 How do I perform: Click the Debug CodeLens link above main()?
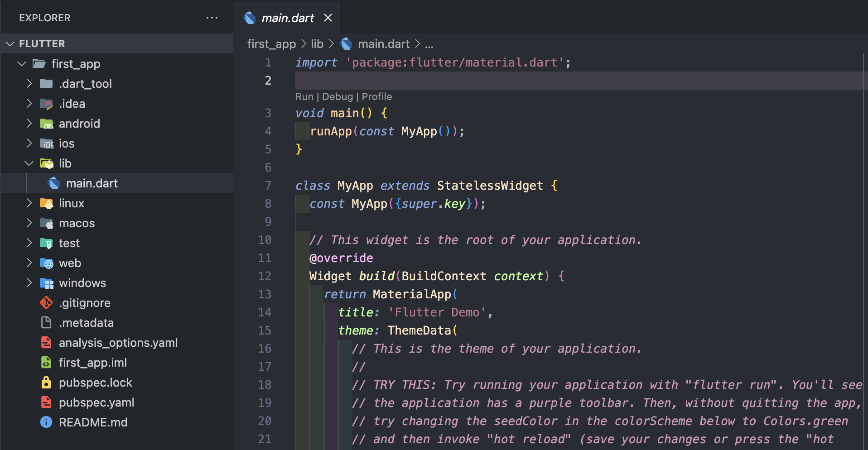pos(338,97)
